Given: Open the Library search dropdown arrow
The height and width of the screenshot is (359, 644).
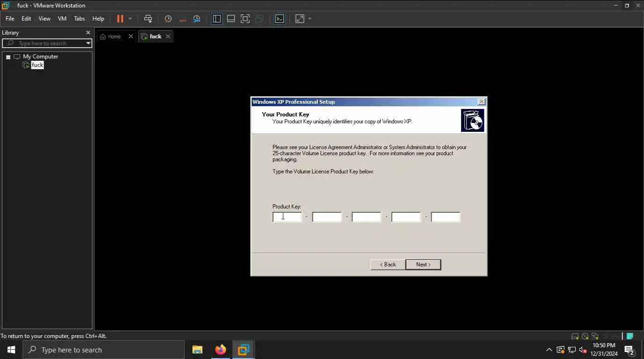Looking at the screenshot, I should coord(88,43).
